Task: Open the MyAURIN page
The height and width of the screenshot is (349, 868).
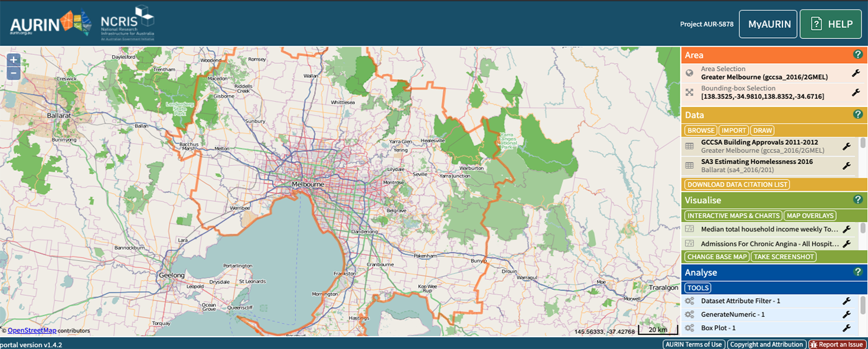Action: [768, 24]
